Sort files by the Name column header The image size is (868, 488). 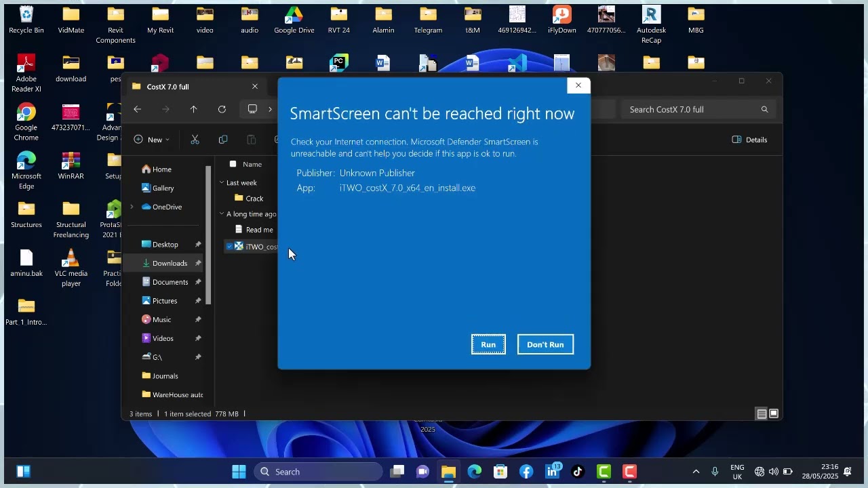[252, 164]
